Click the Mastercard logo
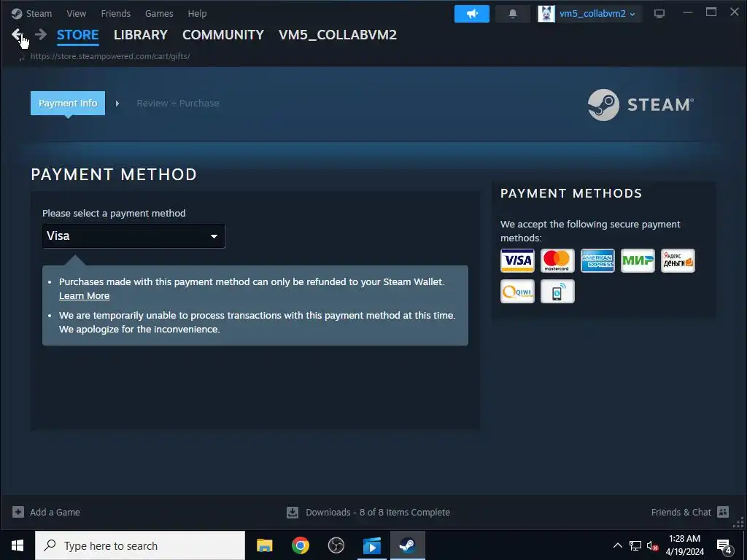The image size is (747, 560). coord(557,260)
